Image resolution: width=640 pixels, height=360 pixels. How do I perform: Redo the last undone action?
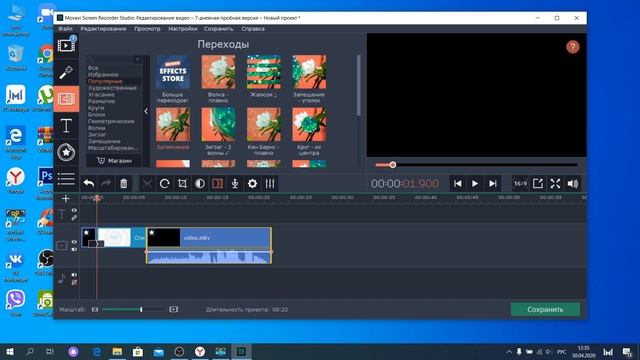106,184
